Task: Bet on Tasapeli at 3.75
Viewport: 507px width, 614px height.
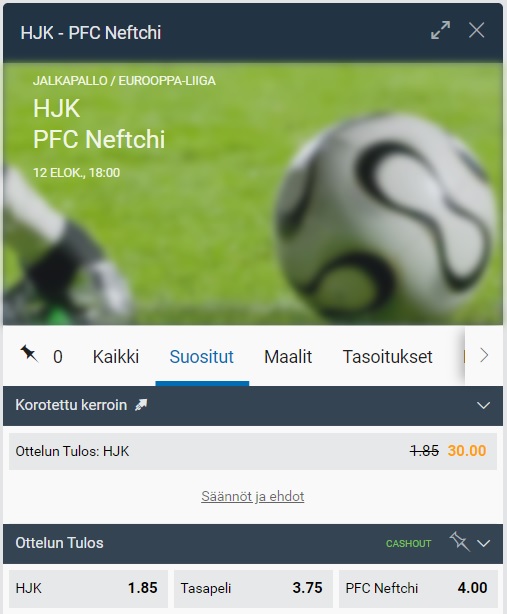Action: pyautogui.click(x=253, y=588)
